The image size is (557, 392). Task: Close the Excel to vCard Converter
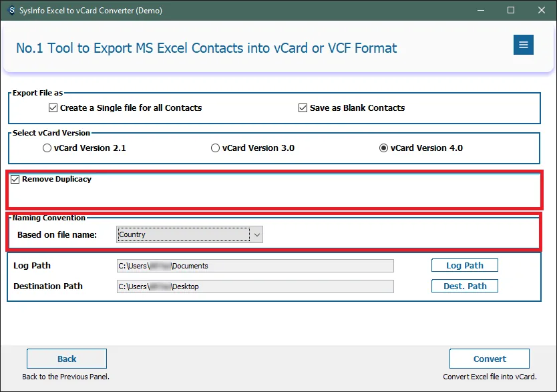click(x=542, y=10)
